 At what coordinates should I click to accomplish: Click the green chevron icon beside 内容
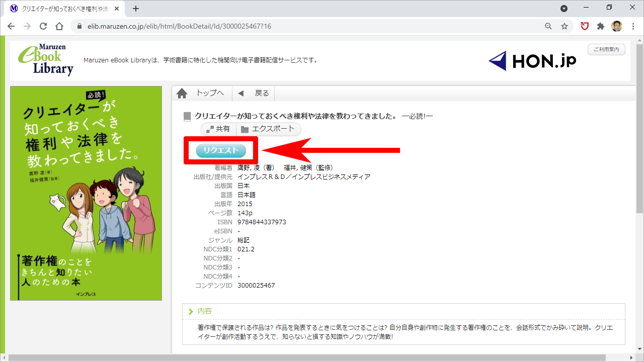[191, 312]
